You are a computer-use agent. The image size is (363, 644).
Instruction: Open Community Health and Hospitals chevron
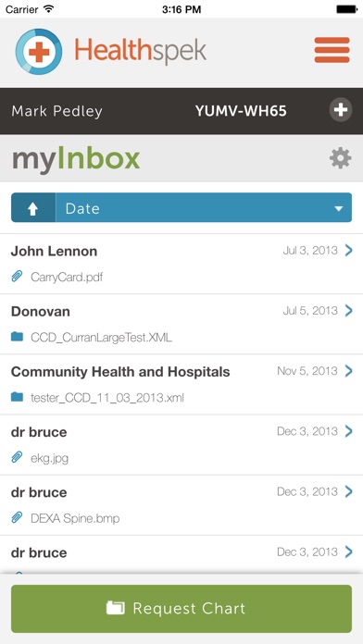coord(348,371)
